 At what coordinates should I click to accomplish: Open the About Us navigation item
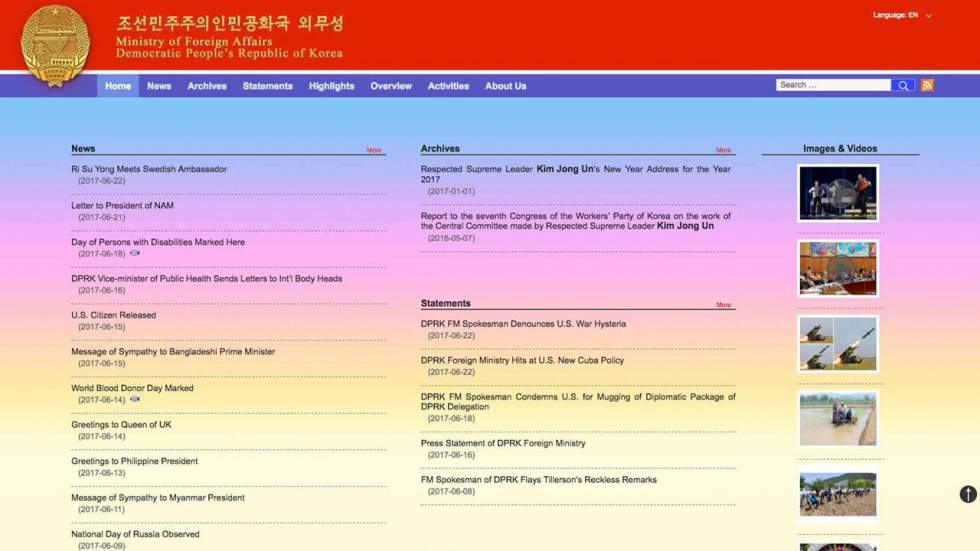505,86
